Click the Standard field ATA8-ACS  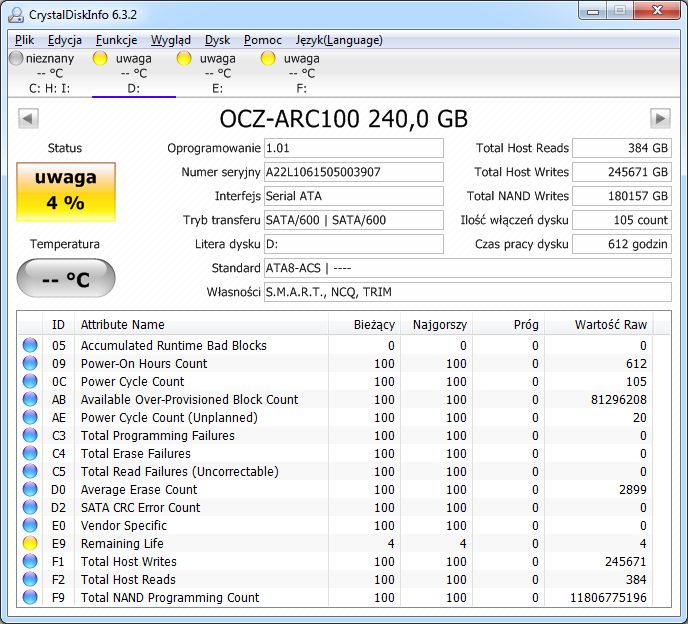468,268
